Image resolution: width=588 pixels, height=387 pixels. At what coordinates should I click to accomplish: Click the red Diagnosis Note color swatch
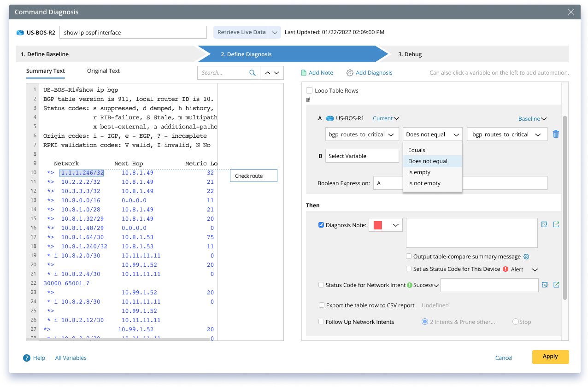[378, 225]
